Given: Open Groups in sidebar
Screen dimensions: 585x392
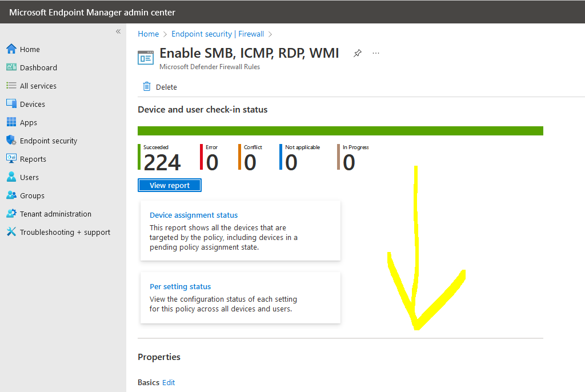Looking at the screenshot, I should click(32, 195).
